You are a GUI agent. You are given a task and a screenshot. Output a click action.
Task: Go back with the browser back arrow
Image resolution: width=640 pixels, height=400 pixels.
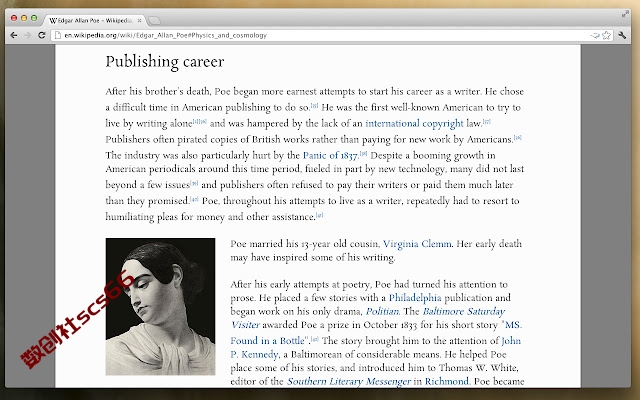coord(14,35)
